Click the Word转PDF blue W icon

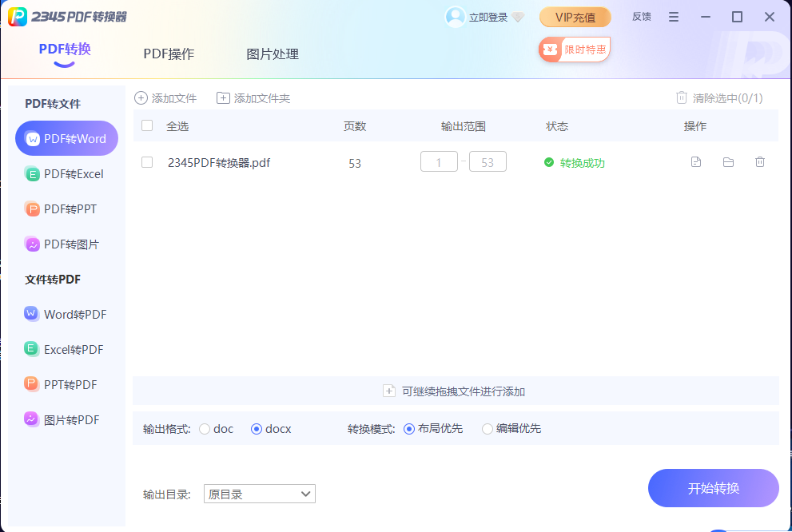coord(31,314)
